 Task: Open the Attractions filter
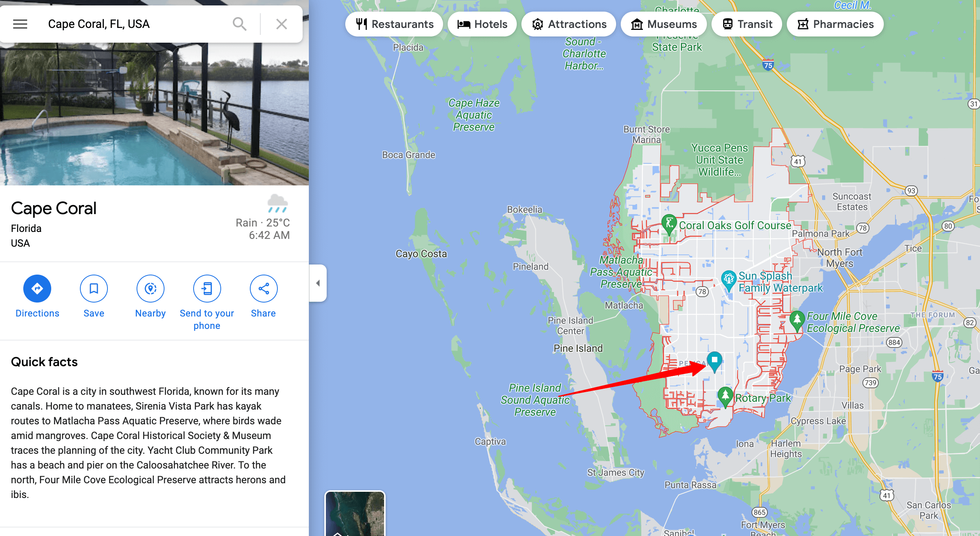click(569, 24)
